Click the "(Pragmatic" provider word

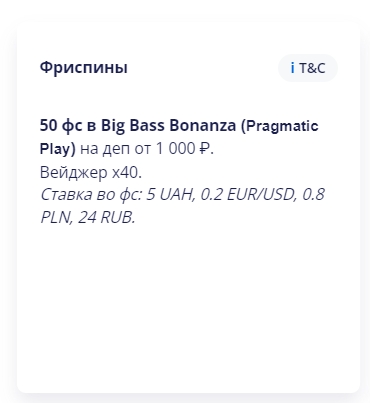pos(280,126)
